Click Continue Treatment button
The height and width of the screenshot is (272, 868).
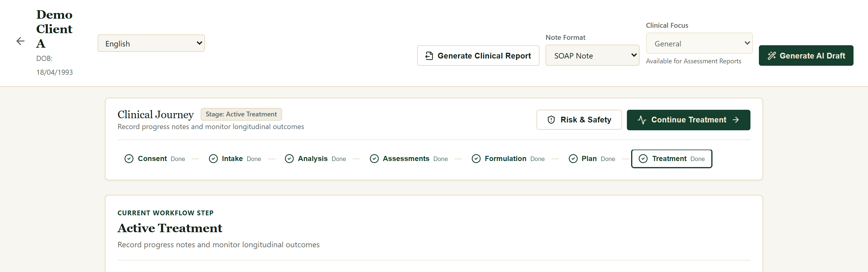(688, 120)
